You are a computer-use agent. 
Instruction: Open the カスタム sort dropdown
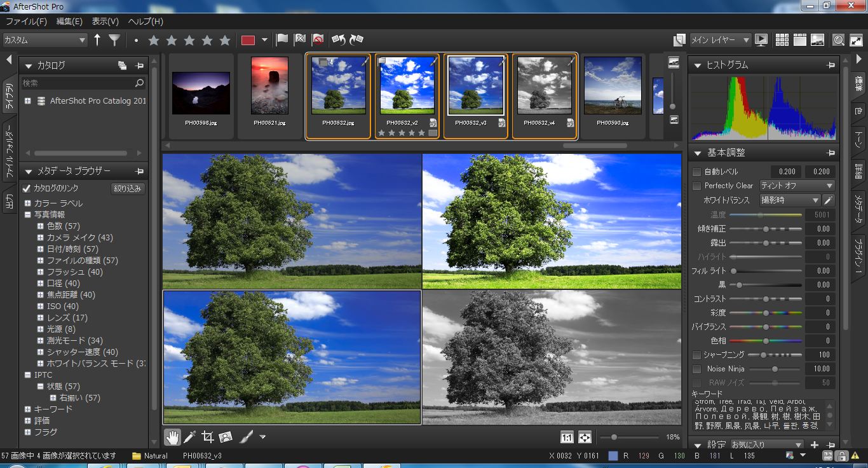(x=44, y=40)
